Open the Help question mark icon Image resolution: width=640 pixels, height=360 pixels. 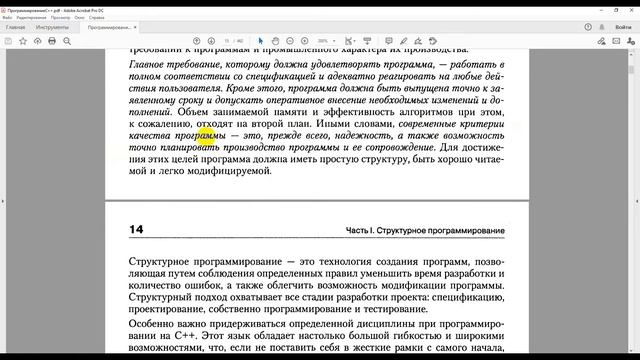pyautogui.click(x=588, y=27)
